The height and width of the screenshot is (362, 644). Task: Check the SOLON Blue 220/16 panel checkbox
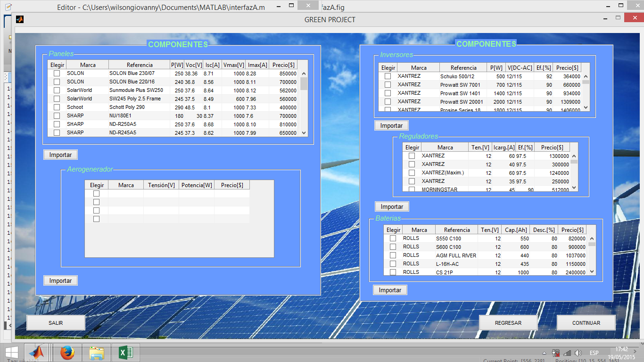(x=57, y=82)
